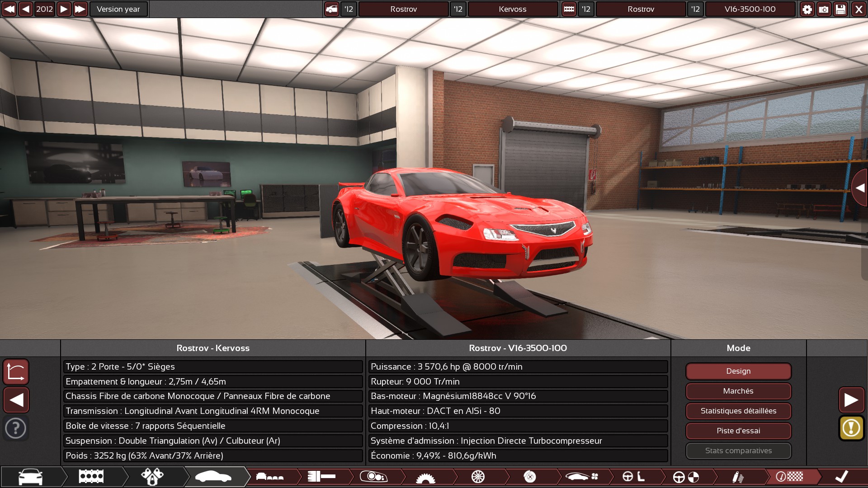Jump back several years with double-left arrow
This screenshot has height=488, width=868.
[9, 9]
